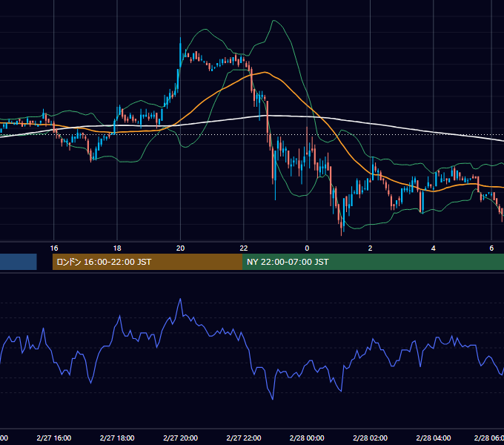Click the 2/28 04:00 indicator axis label
Image resolution: width=504 pixels, height=445 pixels.
434,438
